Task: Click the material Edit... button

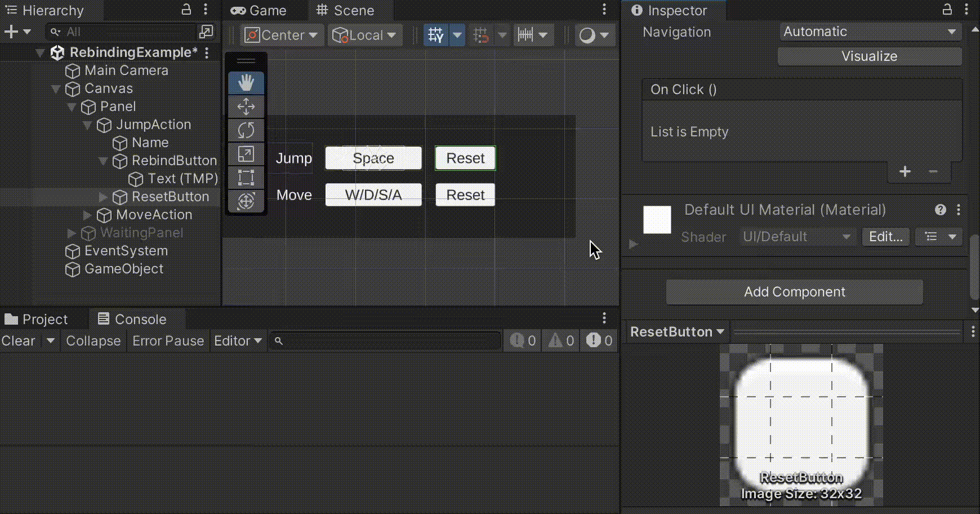Action: click(x=885, y=237)
